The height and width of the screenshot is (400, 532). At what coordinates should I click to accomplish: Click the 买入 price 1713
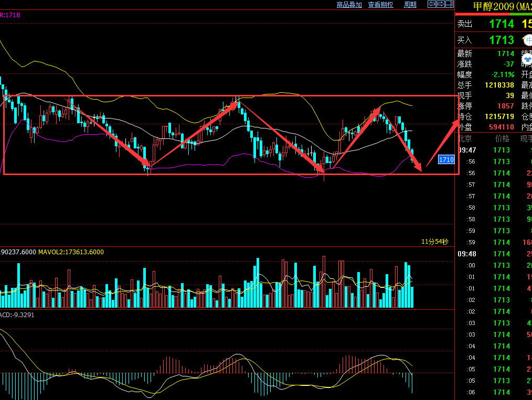pyautogui.click(x=502, y=40)
